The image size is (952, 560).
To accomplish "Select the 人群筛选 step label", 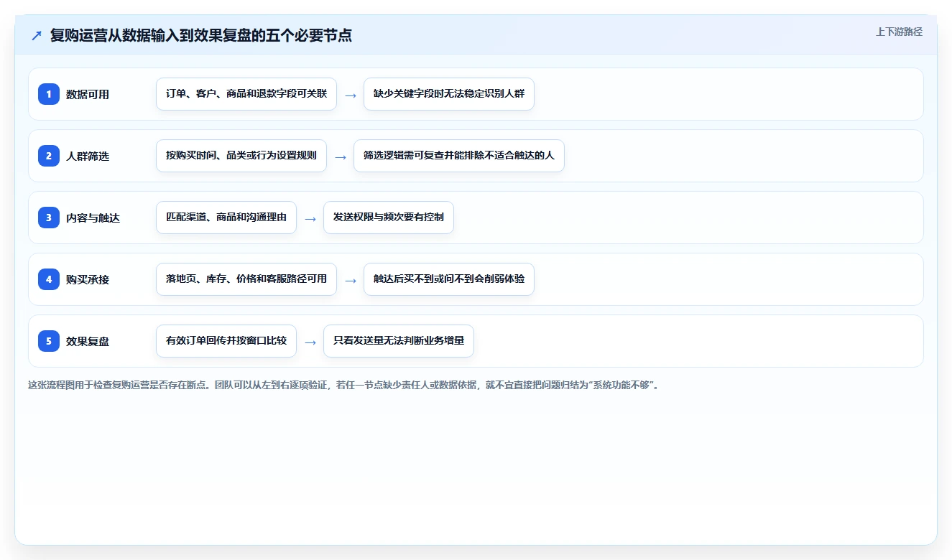I will [x=88, y=156].
